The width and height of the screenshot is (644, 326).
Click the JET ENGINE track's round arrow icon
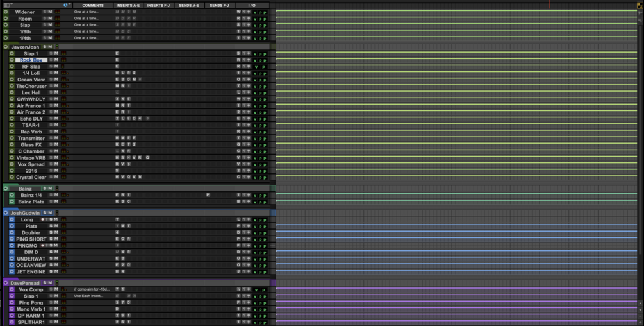click(12, 271)
